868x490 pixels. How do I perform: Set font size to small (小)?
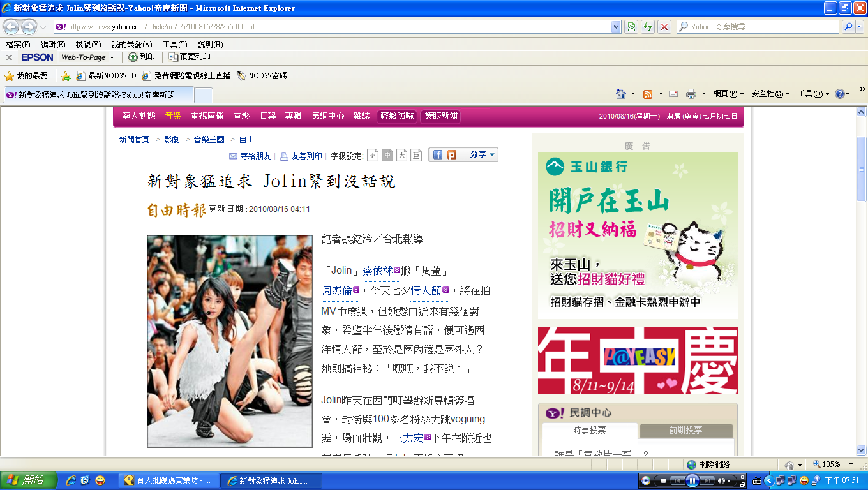(x=373, y=155)
